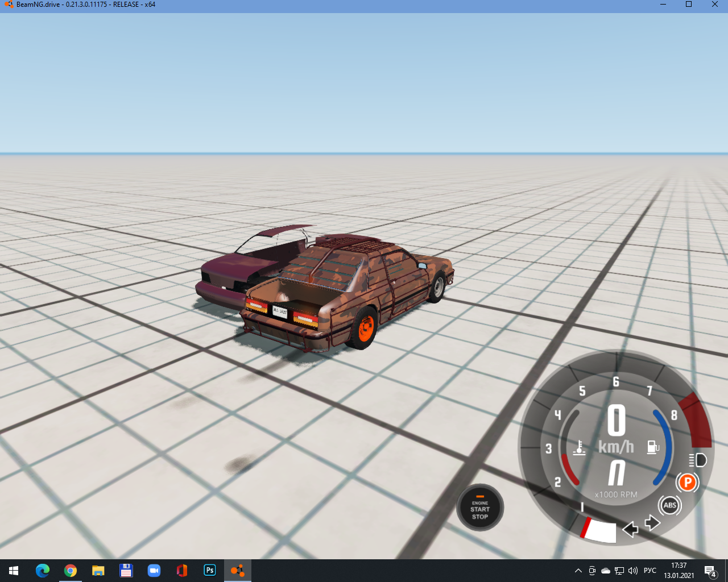Minimize the BeamNG.drive window
This screenshot has height=582, width=728.
pyautogui.click(x=663, y=5)
